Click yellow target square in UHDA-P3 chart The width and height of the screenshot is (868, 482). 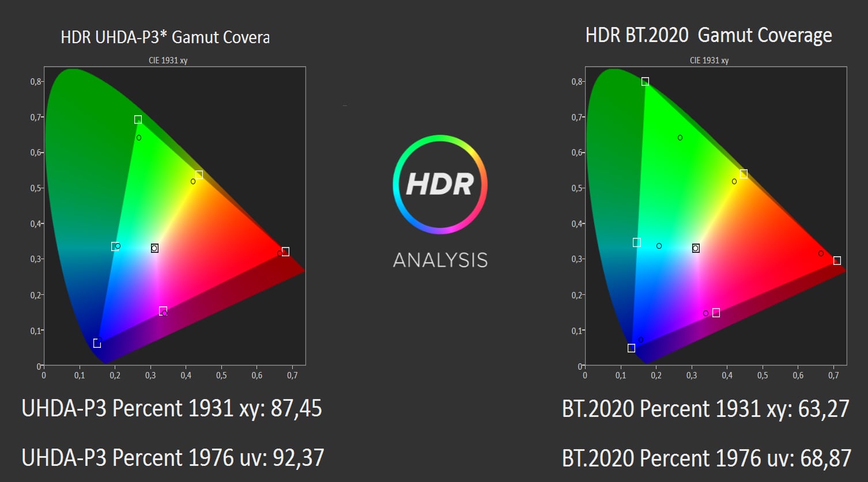click(199, 174)
